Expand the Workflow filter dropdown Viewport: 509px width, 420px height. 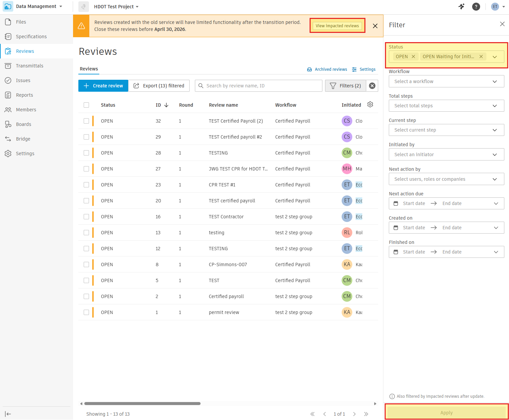coord(446,81)
